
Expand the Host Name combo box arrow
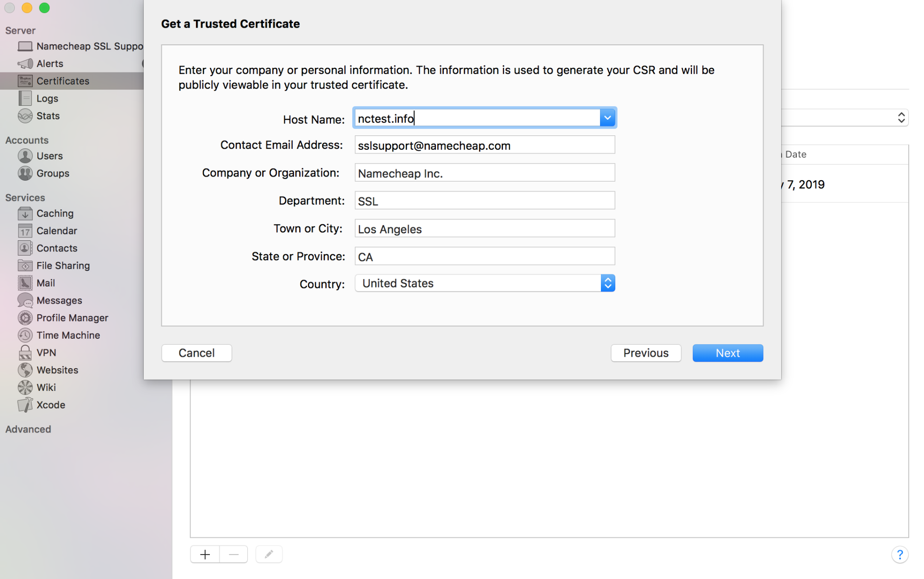coord(607,118)
